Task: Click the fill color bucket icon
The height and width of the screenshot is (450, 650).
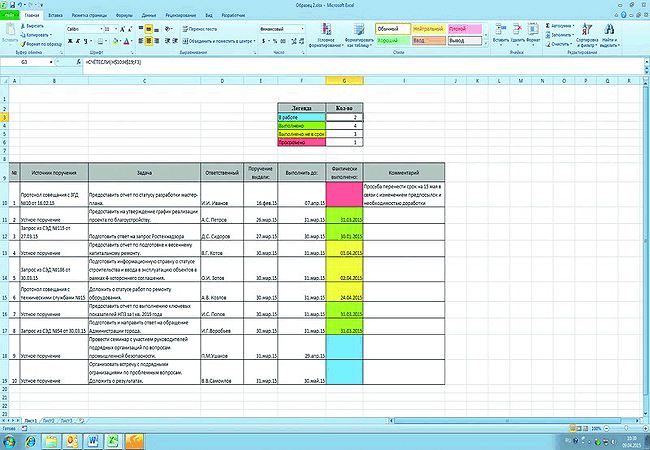Action: 116,41
